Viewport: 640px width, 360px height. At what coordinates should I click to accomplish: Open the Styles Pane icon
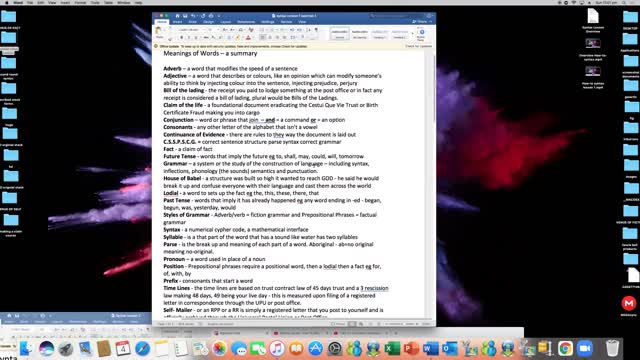point(421,34)
